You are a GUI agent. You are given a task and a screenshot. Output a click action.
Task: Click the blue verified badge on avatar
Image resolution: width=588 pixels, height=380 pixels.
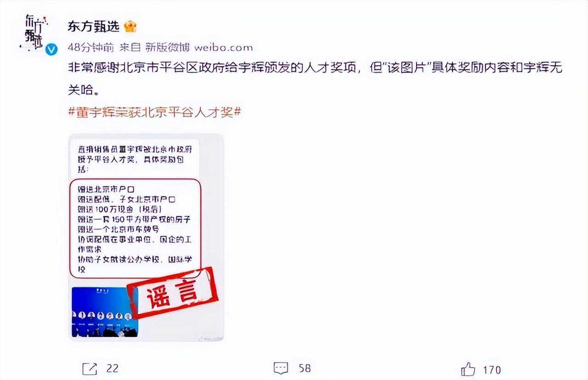click(x=52, y=49)
